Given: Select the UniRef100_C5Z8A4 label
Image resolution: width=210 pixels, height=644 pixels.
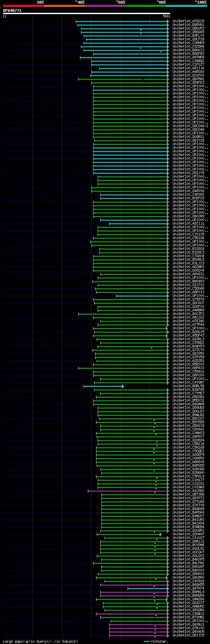Looking at the screenshot, I should click(x=188, y=46).
